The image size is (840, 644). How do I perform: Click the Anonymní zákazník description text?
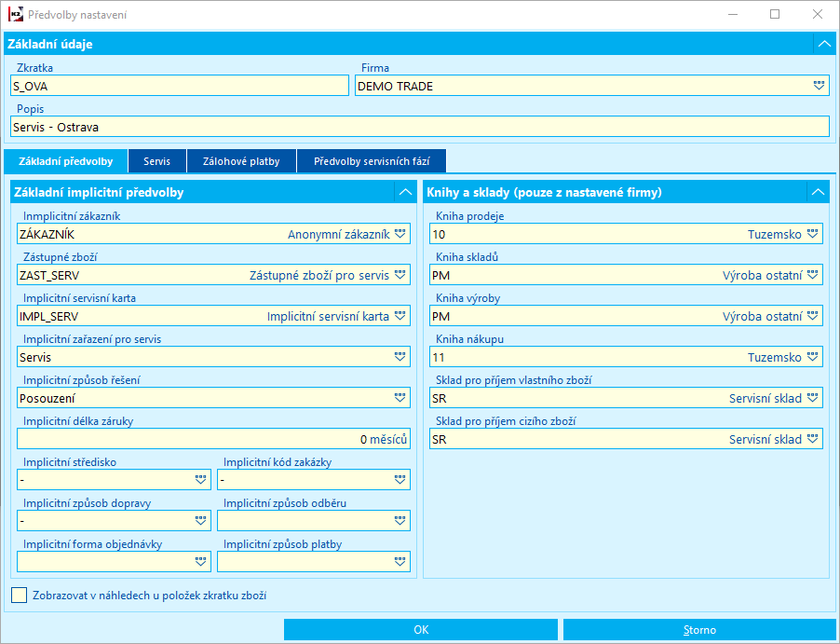pyautogui.click(x=339, y=234)
